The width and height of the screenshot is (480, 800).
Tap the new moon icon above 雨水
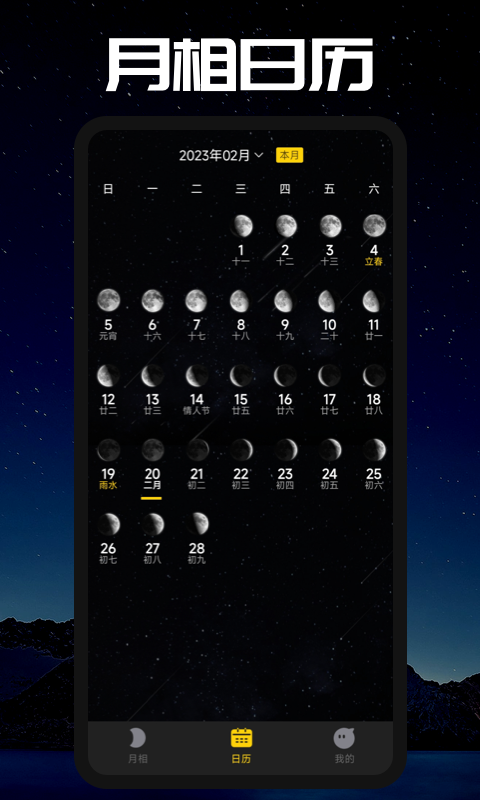click(x=109, y=450)
